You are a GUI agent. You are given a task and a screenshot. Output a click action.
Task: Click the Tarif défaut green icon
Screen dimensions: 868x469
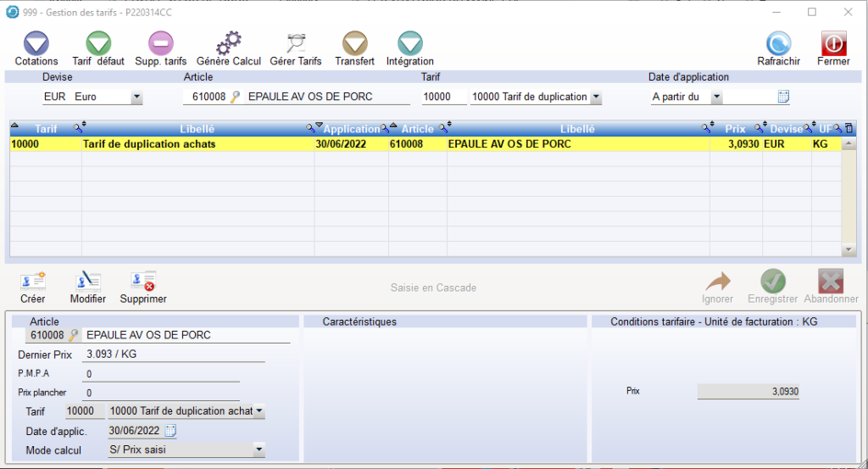coord(98,44)
